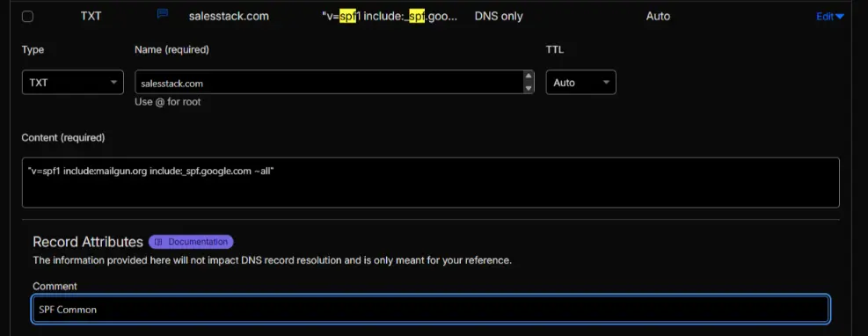
Task: Click the 'TXT' type cell in the record row
Action: click(x=91, y=16)
